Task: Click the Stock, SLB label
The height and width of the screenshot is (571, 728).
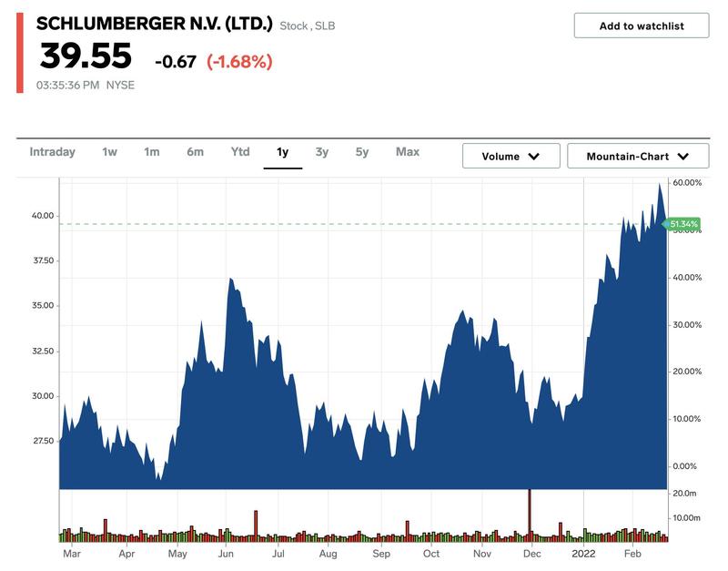Action: 307,26
